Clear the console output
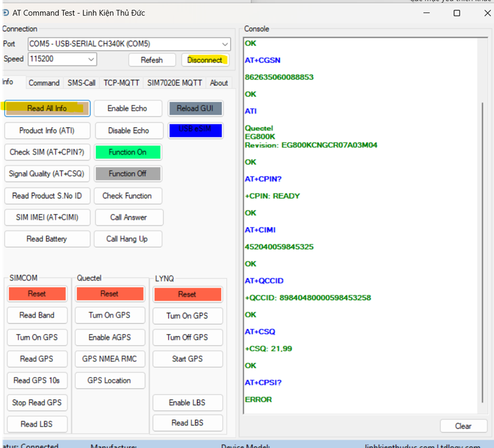 (463, 426)
